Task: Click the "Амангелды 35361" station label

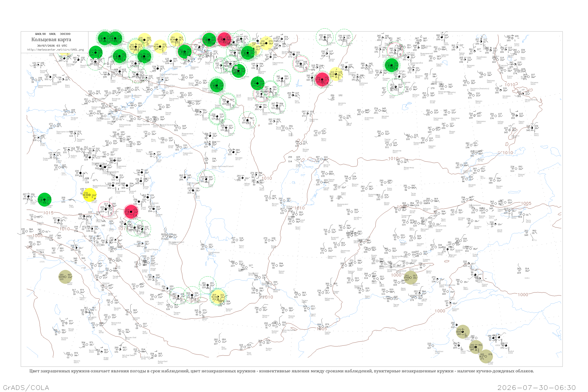Action: tap(369, 119)
